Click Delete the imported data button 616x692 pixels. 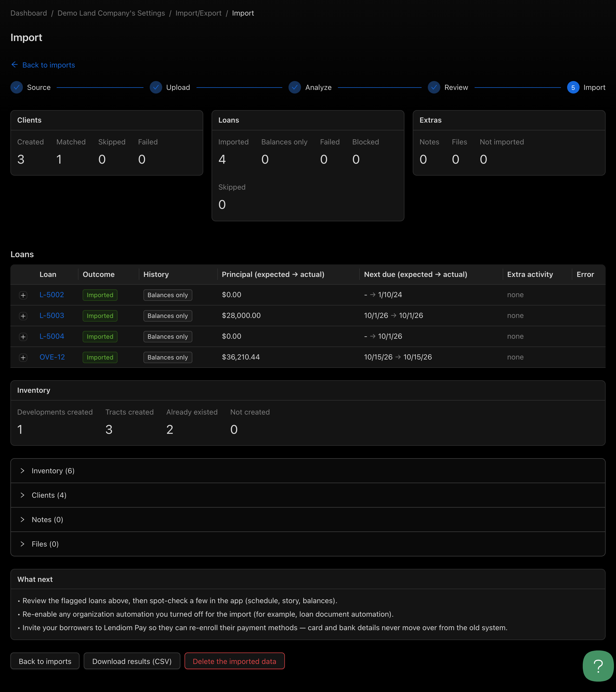pos(234,661)
